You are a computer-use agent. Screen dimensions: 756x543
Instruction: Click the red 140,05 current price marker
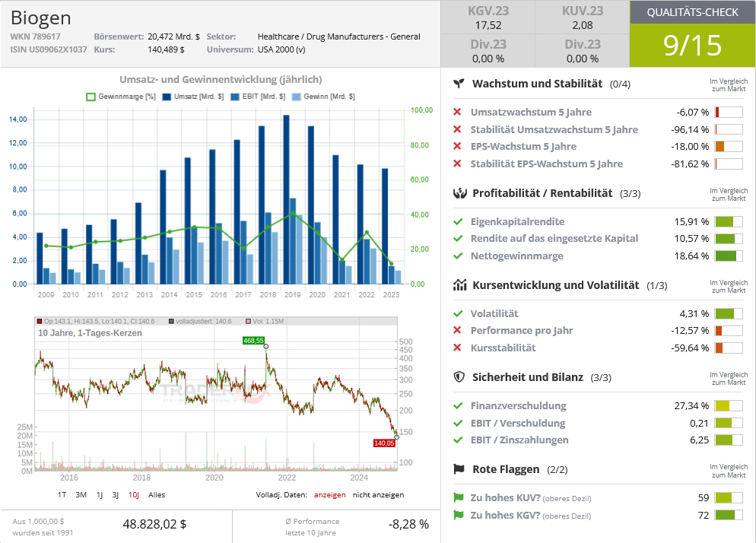(384, 443)
